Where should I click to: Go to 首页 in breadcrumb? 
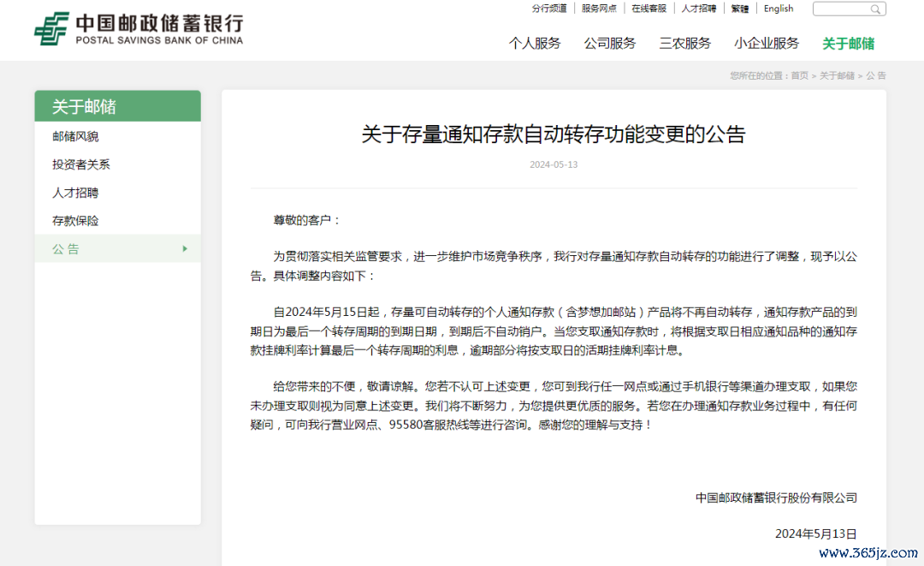tap(800, 75)
